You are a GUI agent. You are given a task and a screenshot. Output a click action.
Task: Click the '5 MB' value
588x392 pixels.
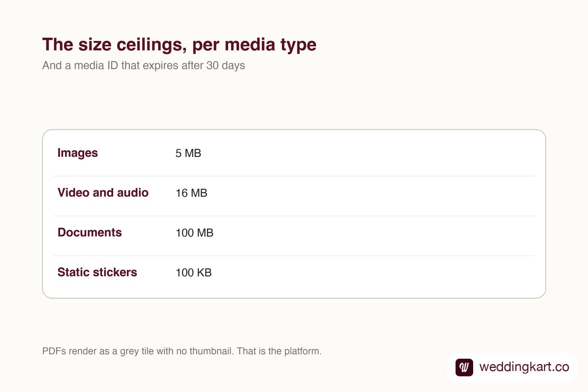tap(188, 153)
